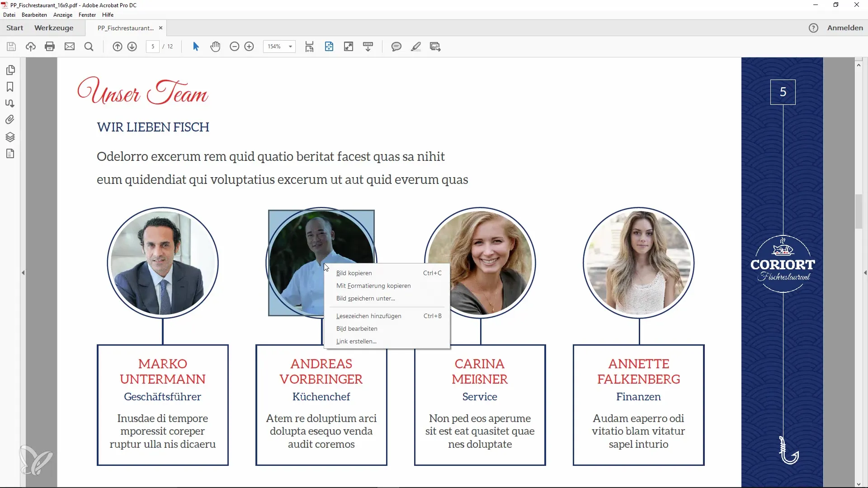This screenshot has height=488, width=868.
Task: Collapse left navigation pane arrow
Action: [x=23, y=272]
